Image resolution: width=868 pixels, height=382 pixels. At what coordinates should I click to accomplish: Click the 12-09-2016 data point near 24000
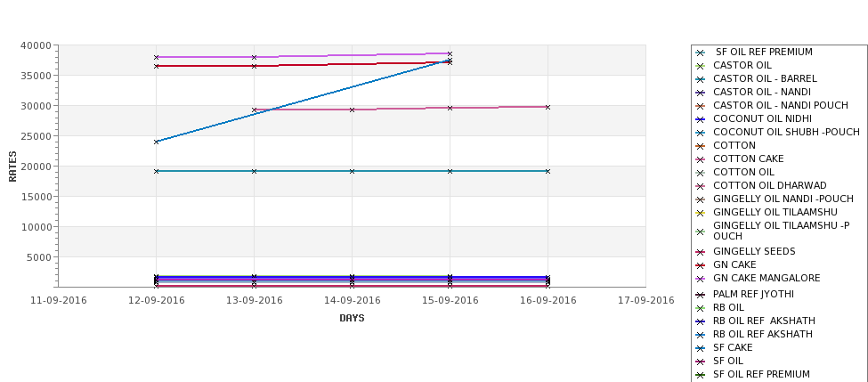pyautogui.click(x=156, y=142)
